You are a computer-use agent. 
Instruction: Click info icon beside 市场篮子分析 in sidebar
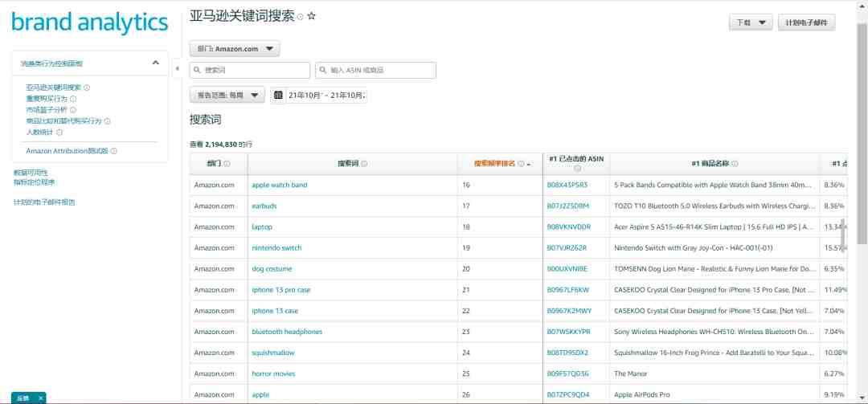click(73, 110)
